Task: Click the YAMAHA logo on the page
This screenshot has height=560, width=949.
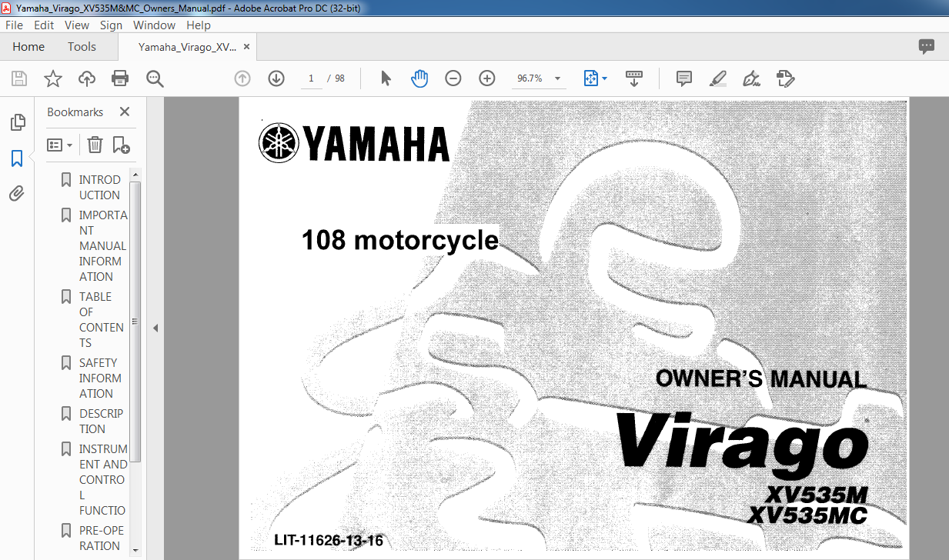Action: pos(354,142)
